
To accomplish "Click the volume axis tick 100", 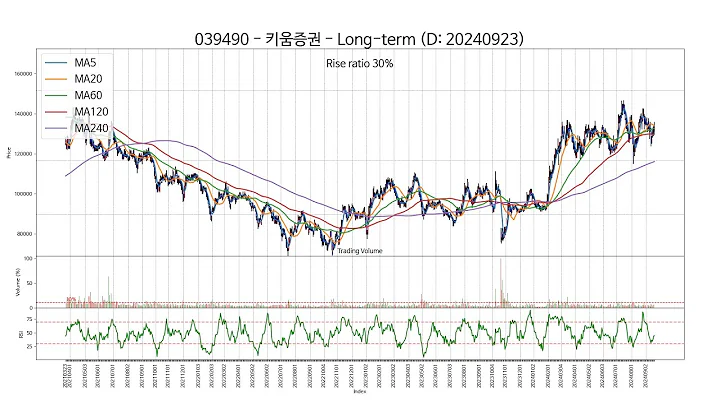I will pos(28,259).
